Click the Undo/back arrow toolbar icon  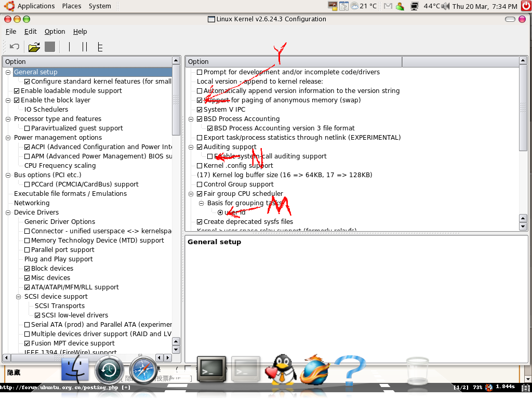(15, 47)
